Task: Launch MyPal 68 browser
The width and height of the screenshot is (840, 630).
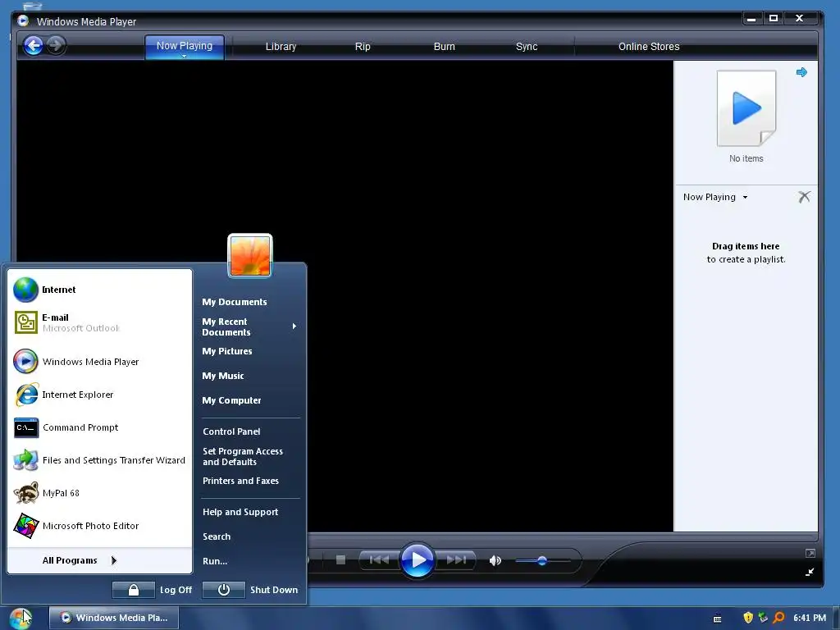Action: click(100, 493)
